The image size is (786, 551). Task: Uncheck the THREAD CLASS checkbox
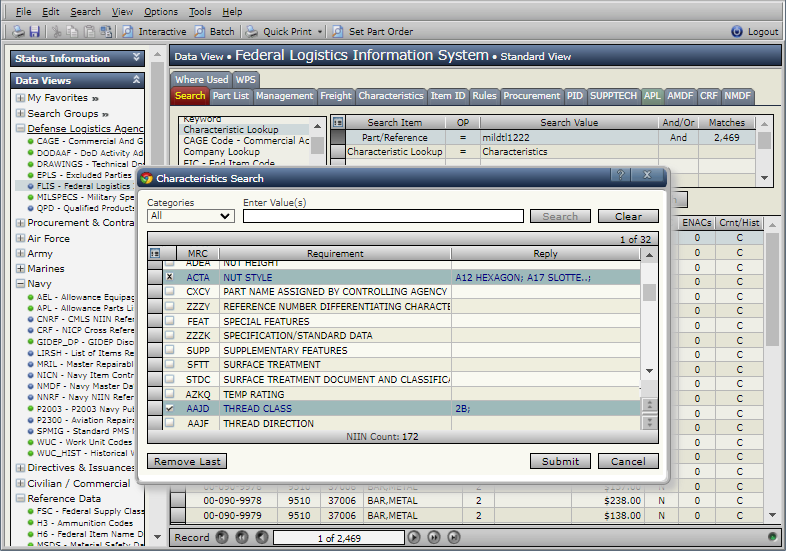[169, 409]
